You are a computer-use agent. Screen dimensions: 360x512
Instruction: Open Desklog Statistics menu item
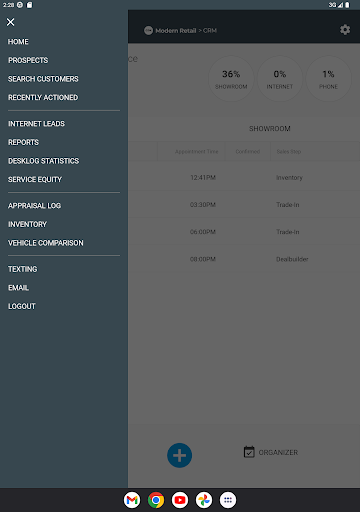pos(44,161)
